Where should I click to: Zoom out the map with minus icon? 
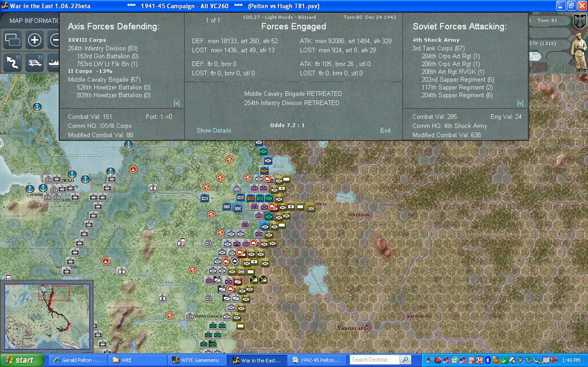pos(54,40)
